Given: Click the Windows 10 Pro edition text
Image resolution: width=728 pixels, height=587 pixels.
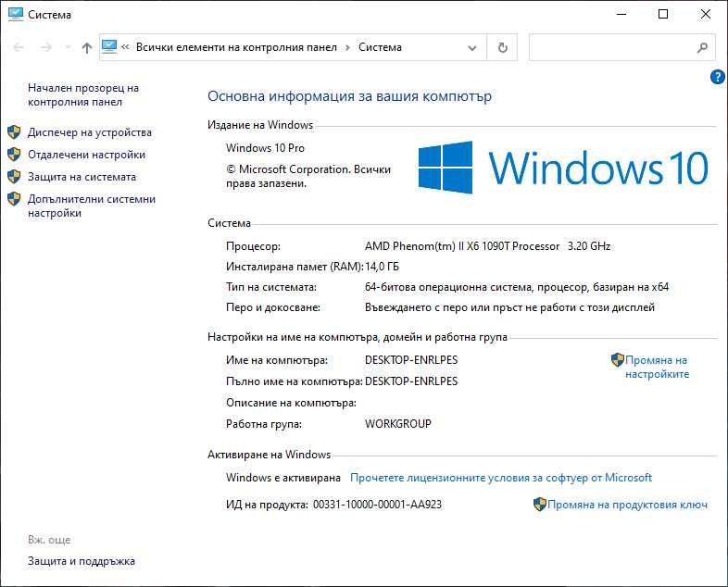Looking at the screenshot, I should (265, 148).
